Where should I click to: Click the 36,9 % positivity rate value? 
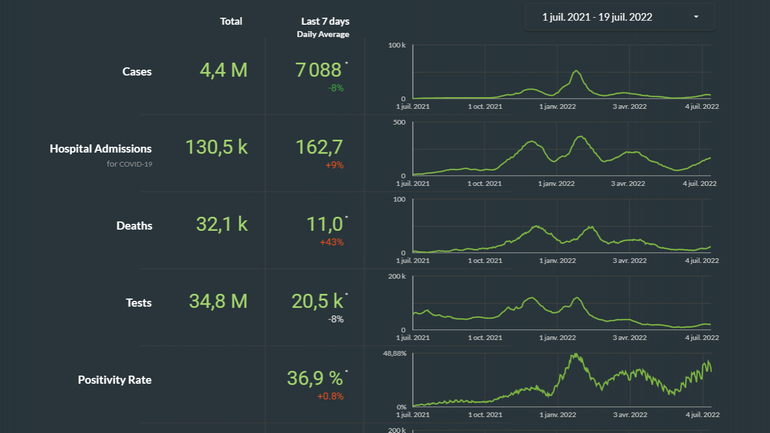click(315, 379)
